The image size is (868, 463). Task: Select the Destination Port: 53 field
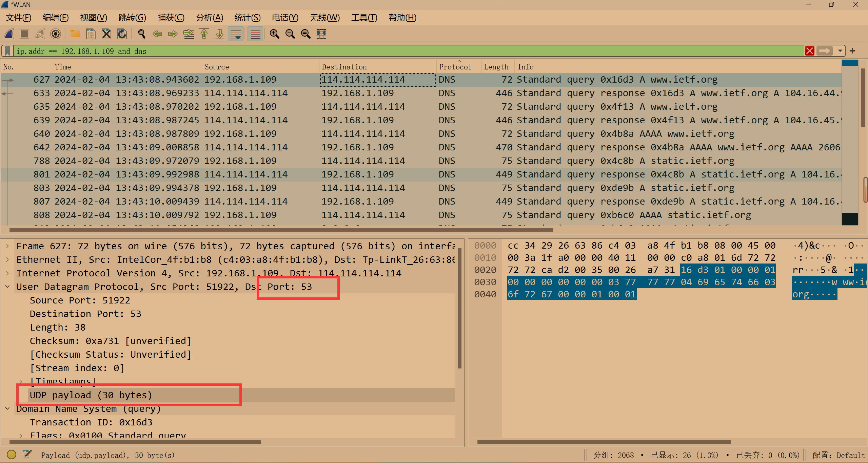click(85, 314)
